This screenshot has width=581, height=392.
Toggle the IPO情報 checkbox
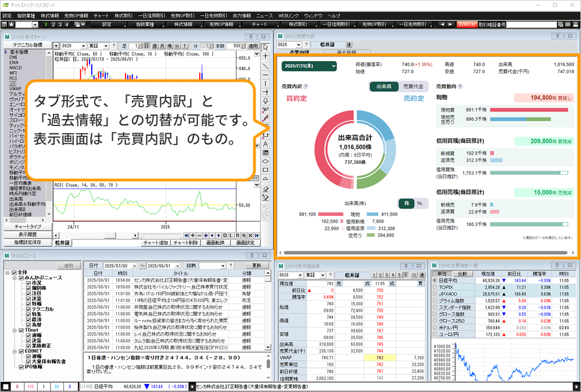click(21, 367)
